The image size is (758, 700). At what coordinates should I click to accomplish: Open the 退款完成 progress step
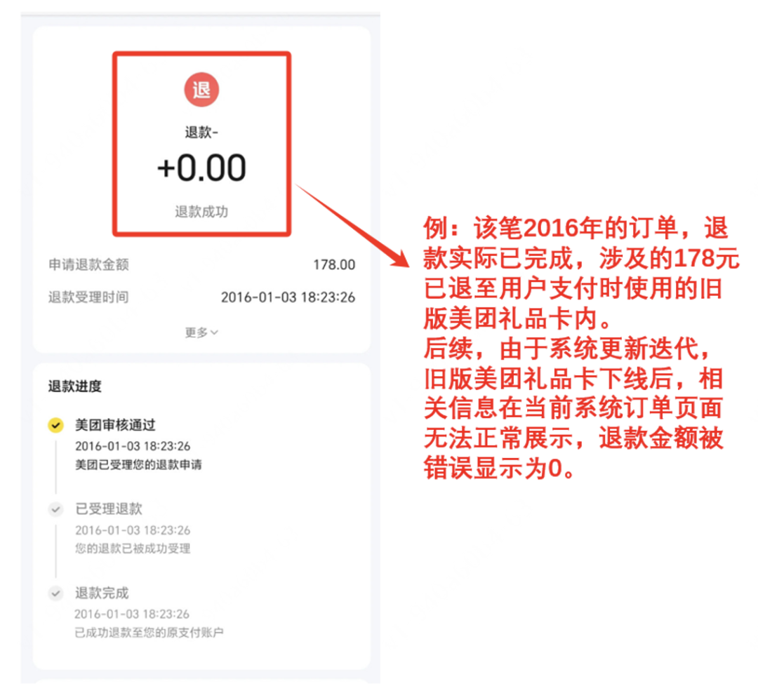click(102, 593)
